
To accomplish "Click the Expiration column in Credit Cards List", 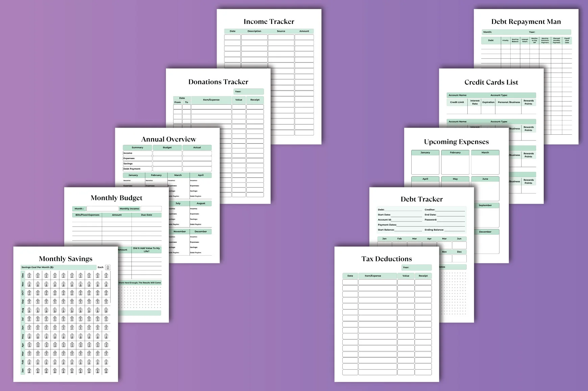I will [x=488, y=102].
